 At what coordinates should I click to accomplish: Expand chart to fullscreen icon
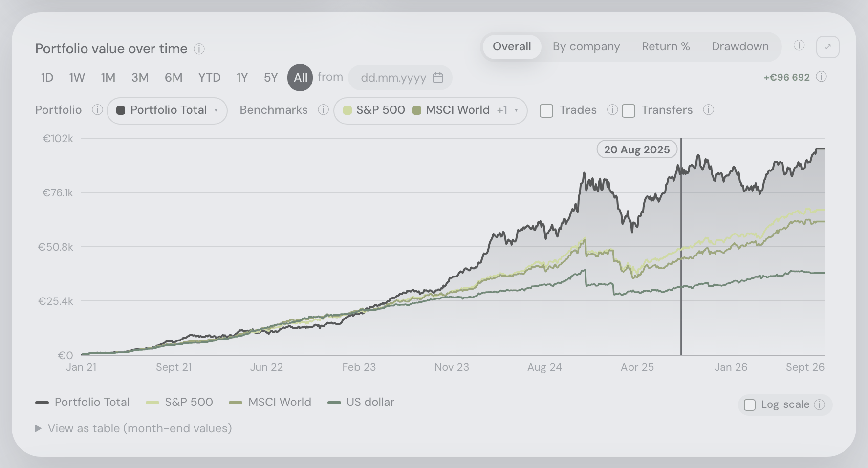click(x=828, y=47)
